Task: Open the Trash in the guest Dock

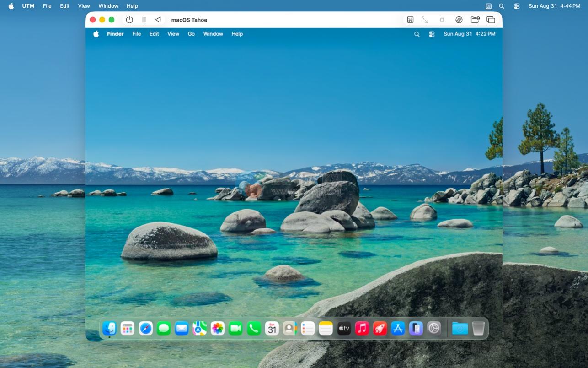Action: pyautogui.click(x=478, y=328)
